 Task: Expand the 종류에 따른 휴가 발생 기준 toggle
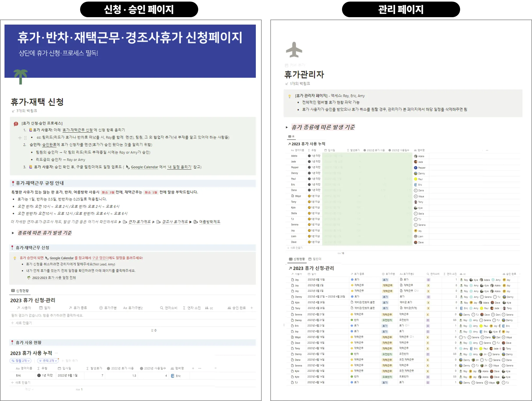click(13, 233)
